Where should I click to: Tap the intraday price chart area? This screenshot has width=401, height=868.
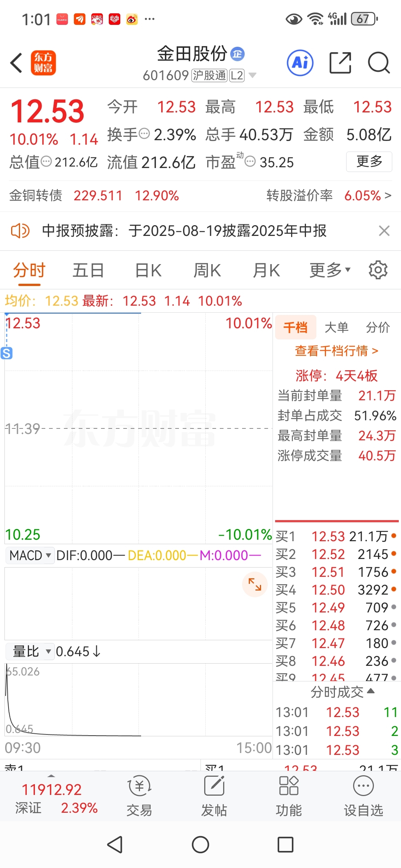coord(138,428)
